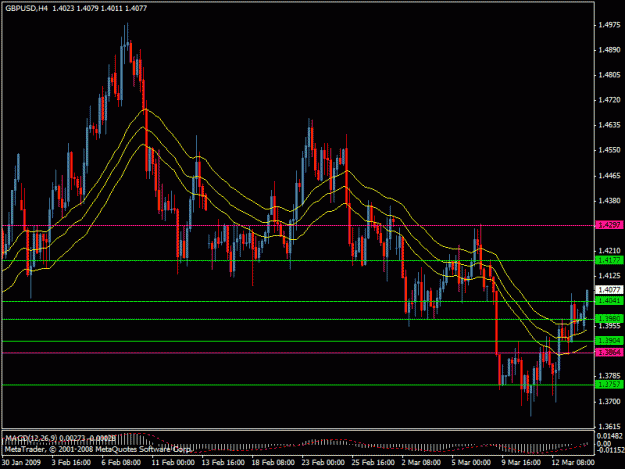Click the 23 Feb 00:00 time label
This screenshot has width=625, height=469.
tap(323, 463)
